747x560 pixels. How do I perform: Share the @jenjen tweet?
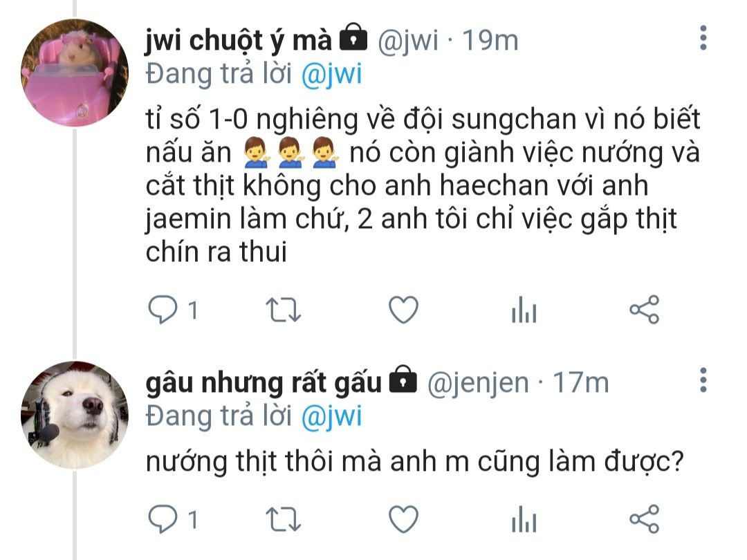[x=645, y=519]
